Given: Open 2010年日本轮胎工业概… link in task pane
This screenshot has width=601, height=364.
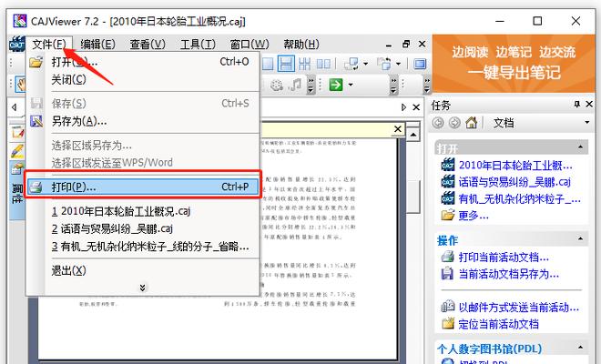Looking at the screenshot, I should point(515,165).
